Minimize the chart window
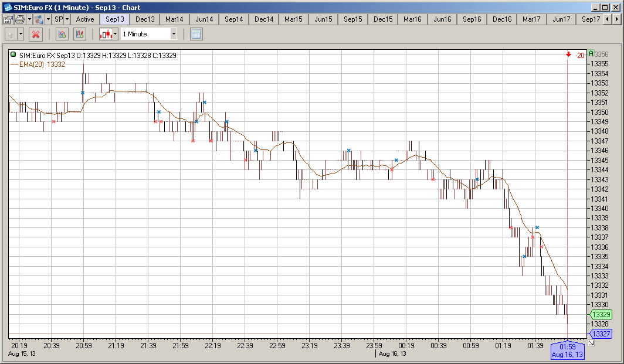Screen dimensions: 624x364 click(595, 7)
